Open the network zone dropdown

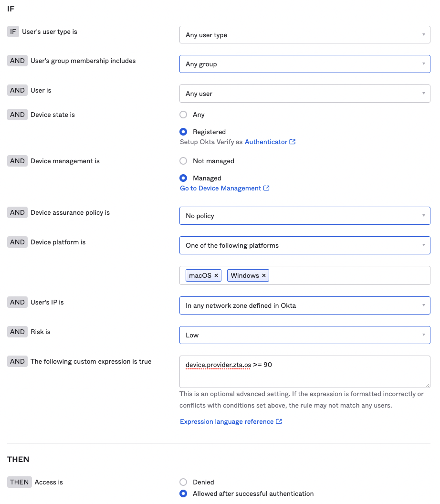click(304, 305)
